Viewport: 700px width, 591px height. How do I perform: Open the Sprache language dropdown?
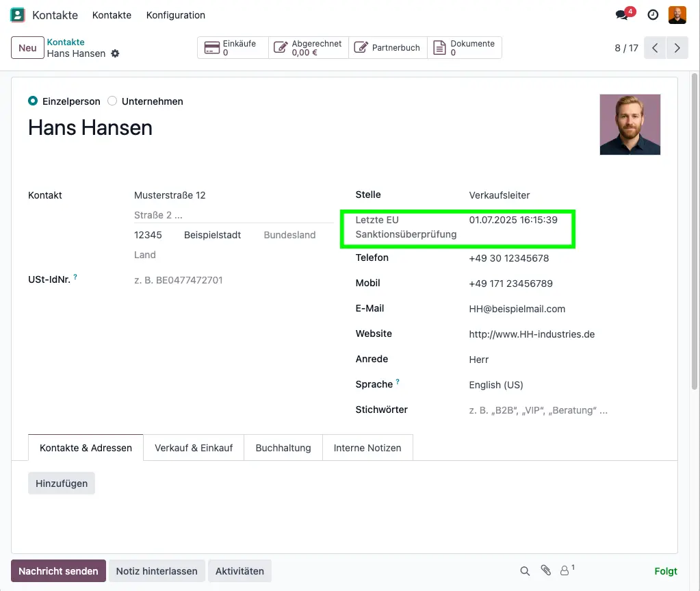click(x=534, y=385)
